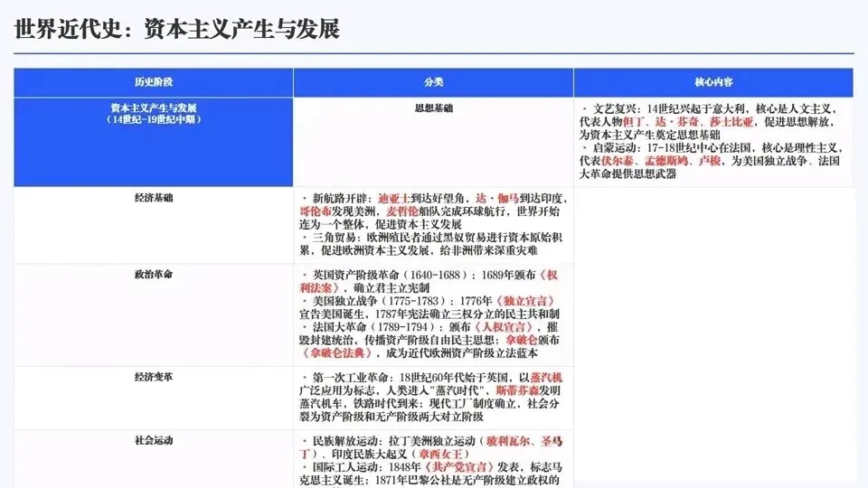Click the 经济基础 row label
The width and height of the screenshot is (868, 488).
pos(154,198)
